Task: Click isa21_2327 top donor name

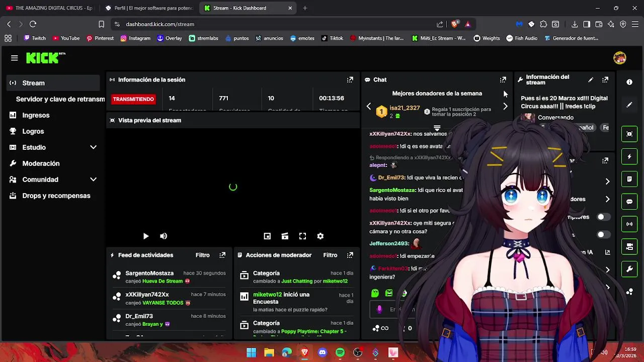Action: click(405, 108)
